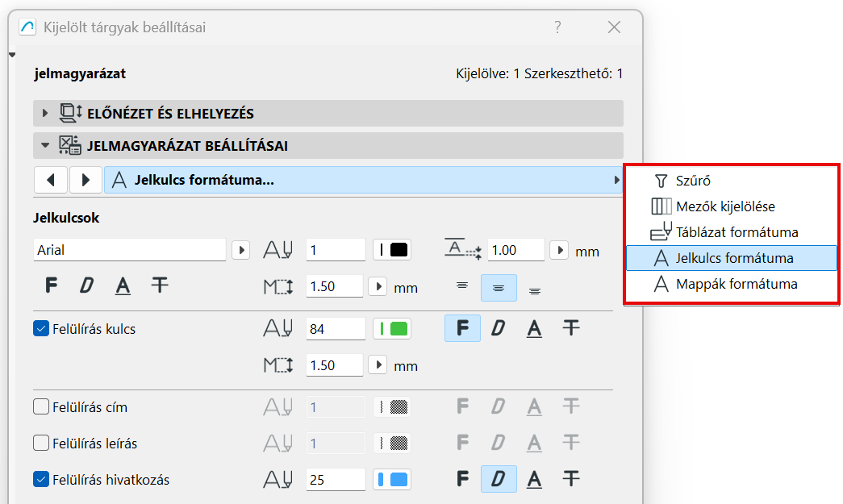Go to next settings page arrow
The width and height of the screenshot is (843, 504).
86,180
